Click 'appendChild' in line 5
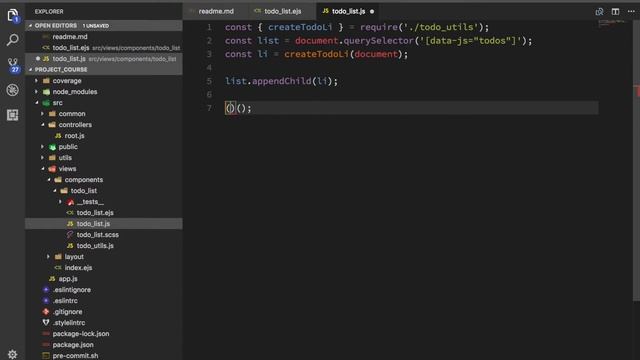Image resolution: width=640 pixels, height=360 pixels. [x=282, y=81]
